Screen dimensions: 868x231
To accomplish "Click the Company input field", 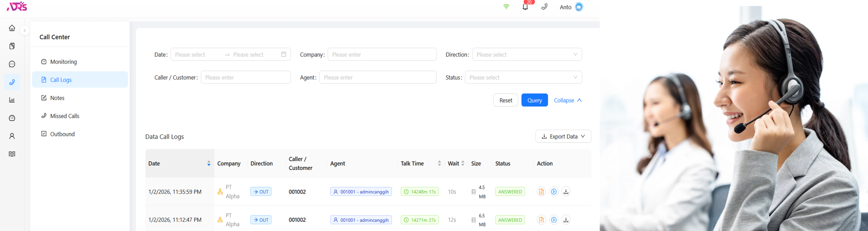I will [x=381, y=55].
